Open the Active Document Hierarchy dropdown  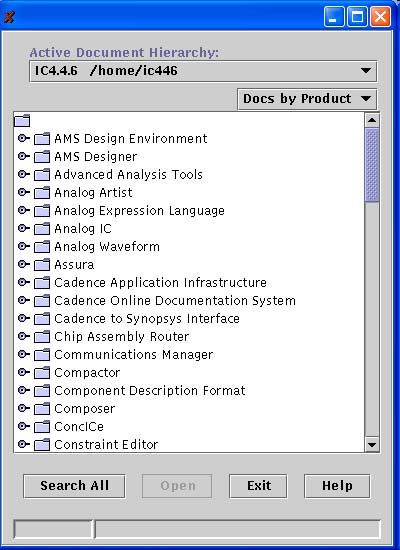(203, 71)
